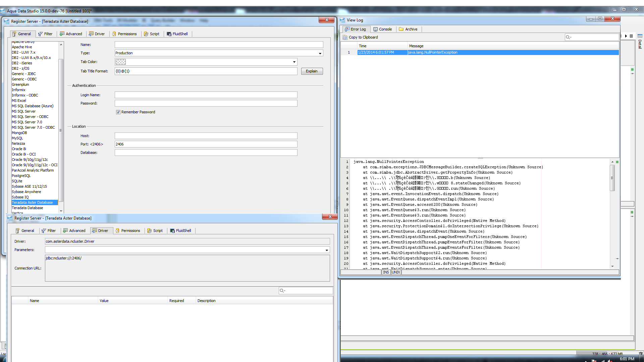
Task: Expand the driver Parameters dropdown
Action: (x=326, y=250)
